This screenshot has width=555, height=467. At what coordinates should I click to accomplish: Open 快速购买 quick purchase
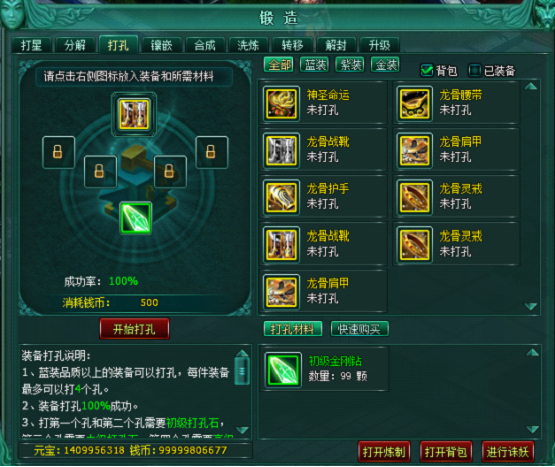click(x=359, y=329)
